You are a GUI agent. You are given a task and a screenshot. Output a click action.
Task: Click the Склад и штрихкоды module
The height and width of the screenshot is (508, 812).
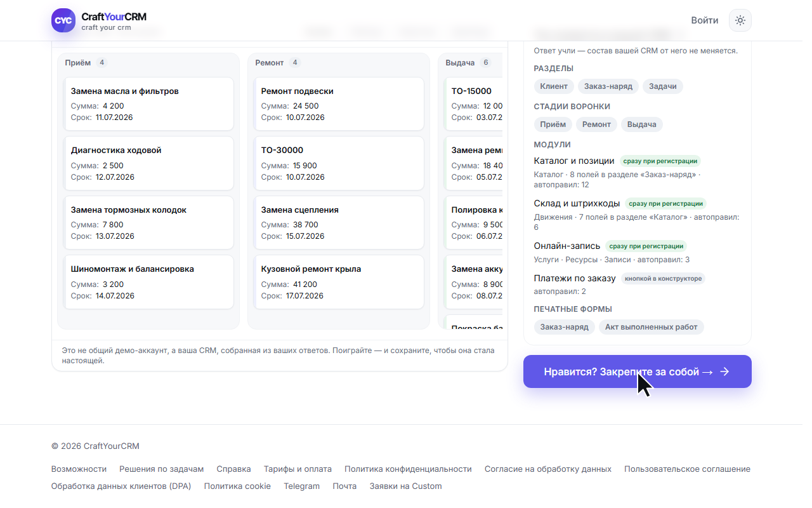click(x=577, y=203)
